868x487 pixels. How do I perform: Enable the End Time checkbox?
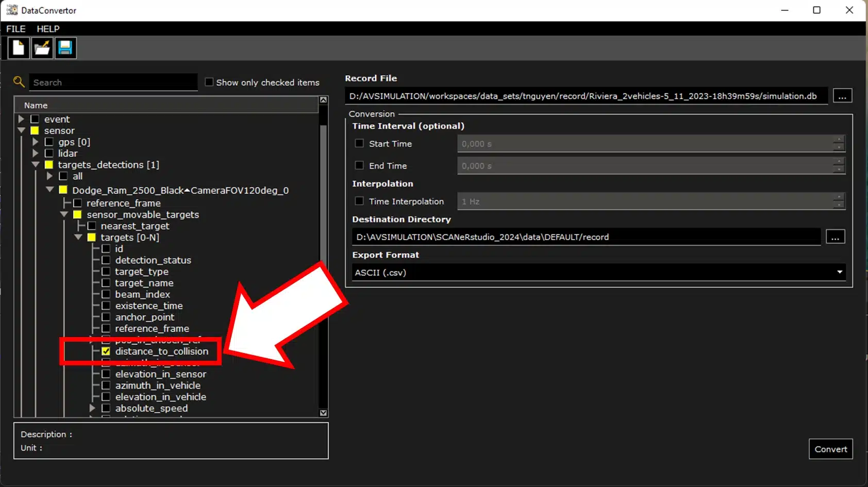[x=360, y=165]
